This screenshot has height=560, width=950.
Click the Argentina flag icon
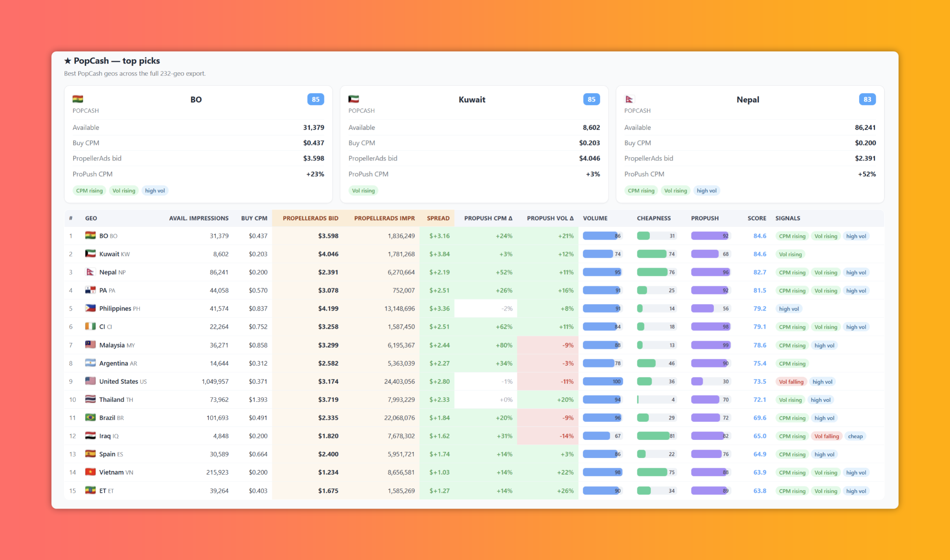click(90, 363)
